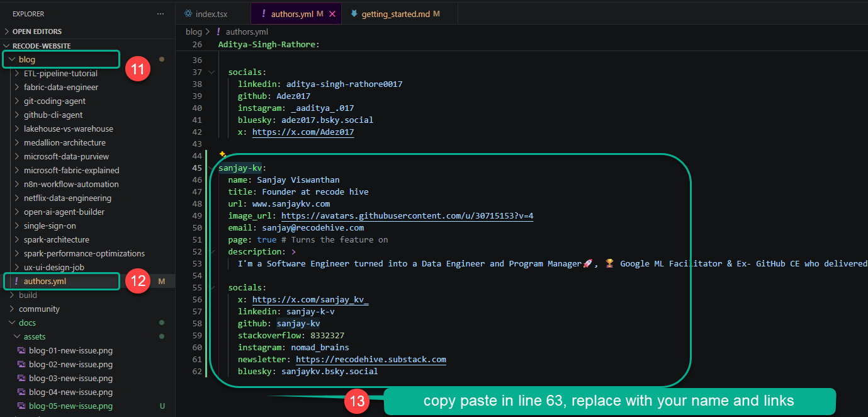Fold the socials block at line 37

211,72
